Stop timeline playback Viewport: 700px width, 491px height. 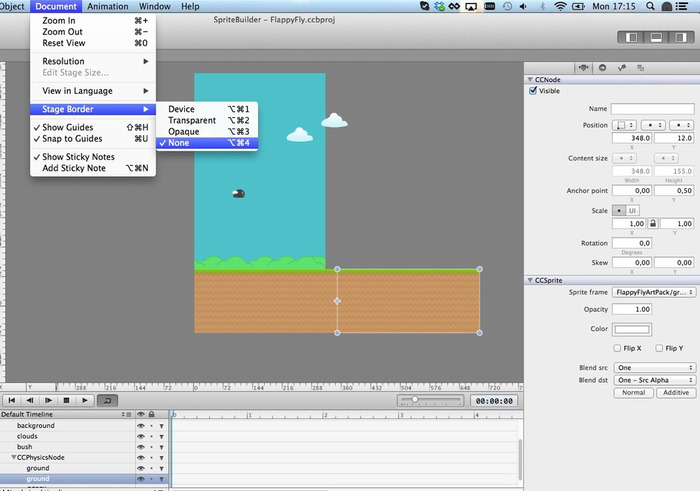point(67,400)
